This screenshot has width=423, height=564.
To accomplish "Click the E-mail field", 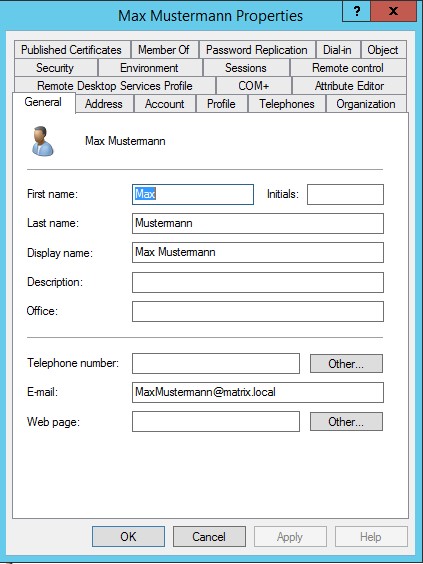I will (258, 392).
